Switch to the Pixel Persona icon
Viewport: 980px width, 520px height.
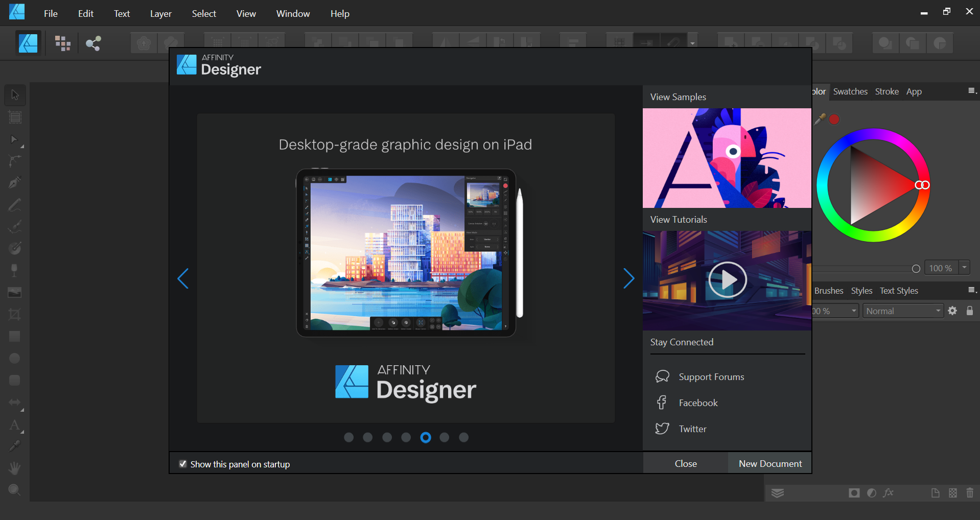click(63, 43)
